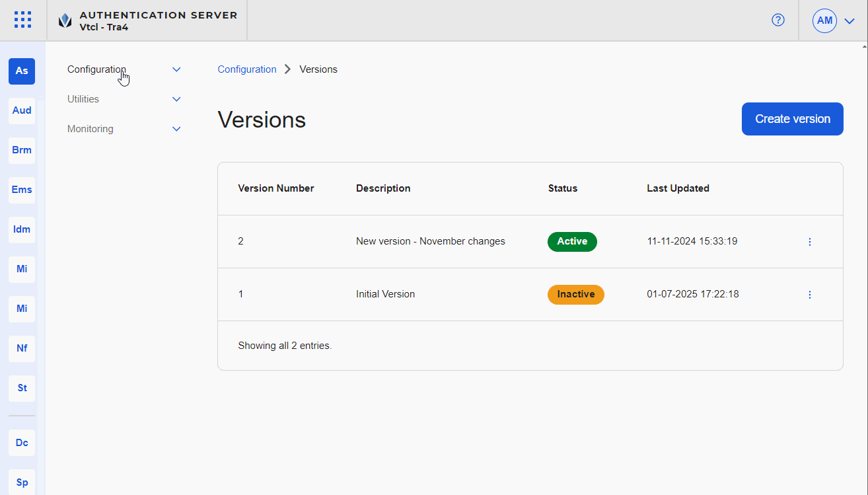Open the app launcher grid icon
The height and width of the screenshot is (495, 868).
tap(22, 20)
